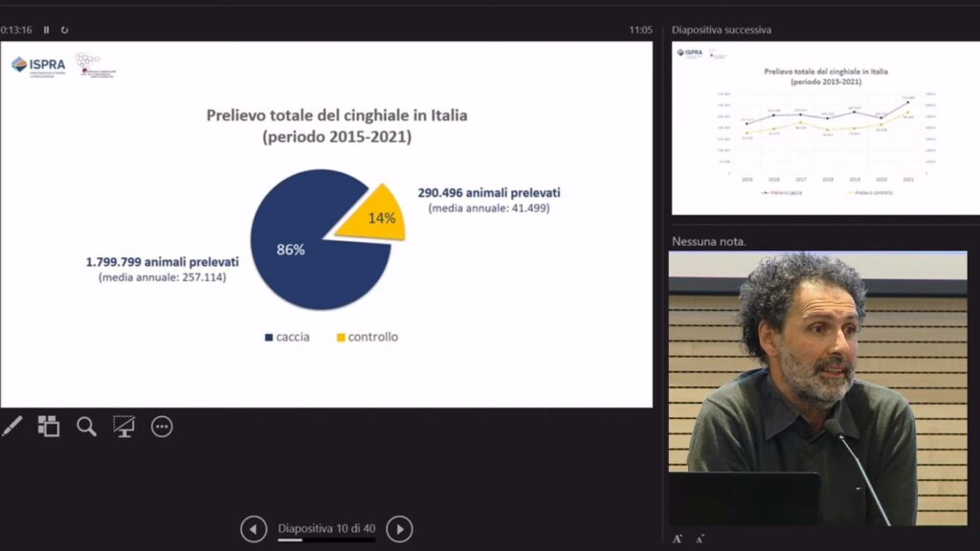Activate the zoom into slide magnifier
Viewport: 980px width, 551px height.
click(86, 427)
